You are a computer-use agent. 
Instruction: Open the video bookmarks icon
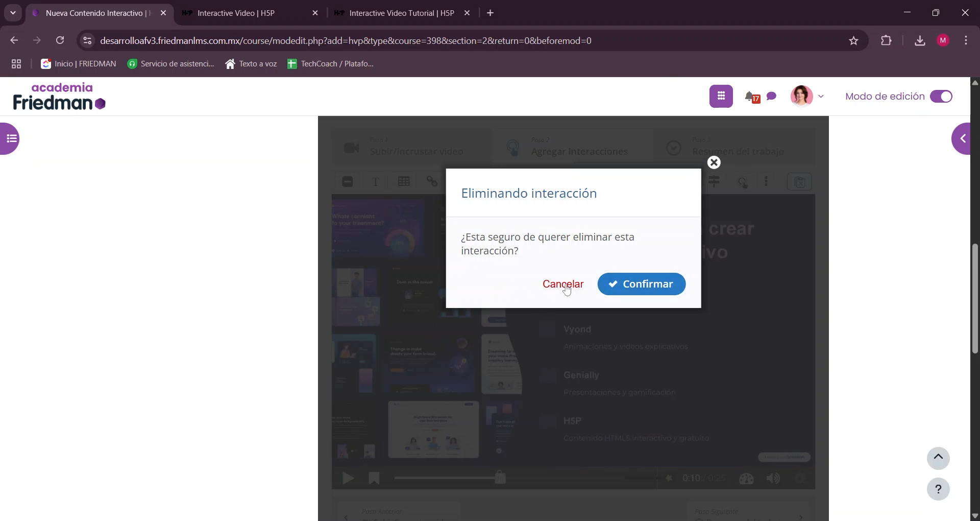coord(374,479)
